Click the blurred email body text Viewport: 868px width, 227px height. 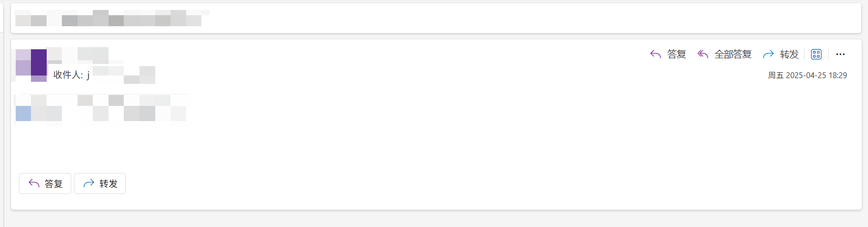[101, 108]
